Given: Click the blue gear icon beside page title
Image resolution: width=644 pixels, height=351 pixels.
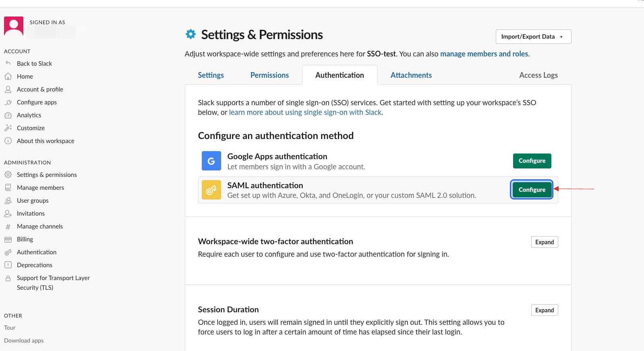Looking at the screenshot, I should pyautogui.click(x=191, y=34).
